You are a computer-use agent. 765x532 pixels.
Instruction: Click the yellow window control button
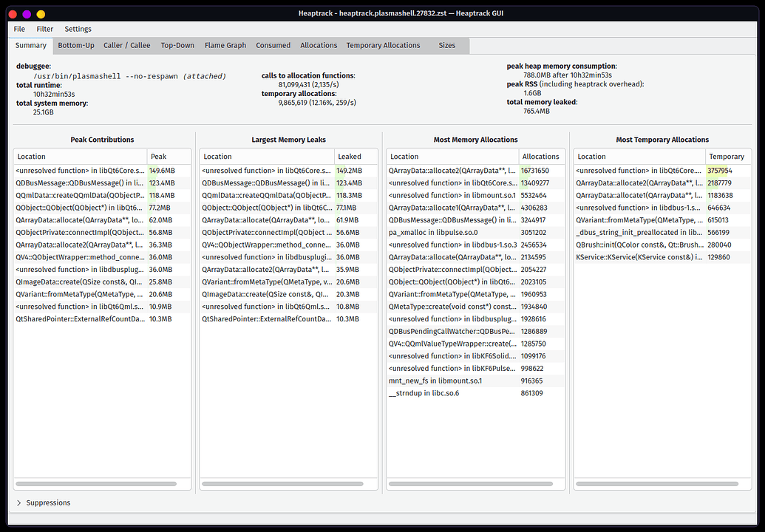pyautogui.click(x=41, y=14)
